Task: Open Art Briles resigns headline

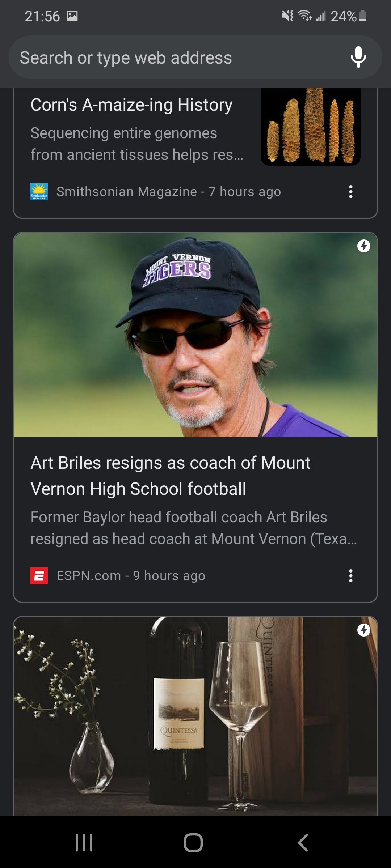Action: click(x=170, y=476)
